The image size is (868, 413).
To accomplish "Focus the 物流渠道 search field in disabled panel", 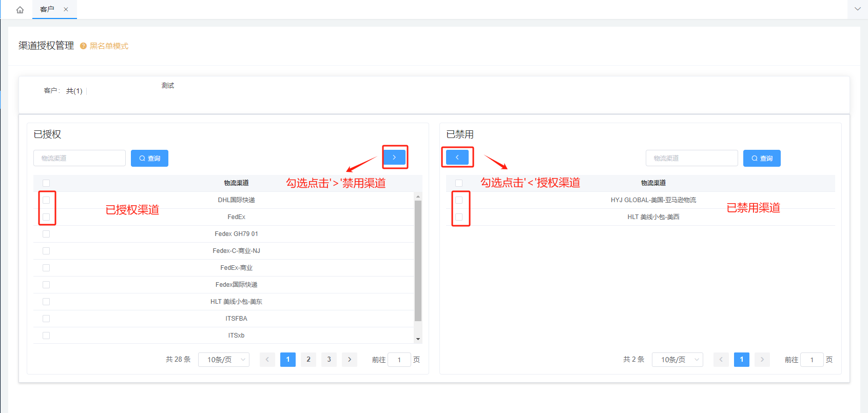I will pyautogui.click(x=691, y=159).
